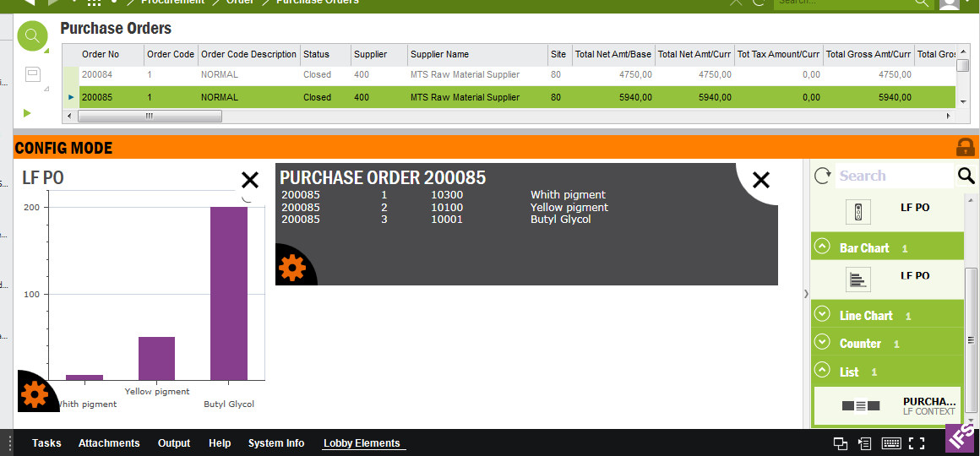Sort by Supplier Name column header
The height and width of the screenshot is (456, 980).
[439, 54]
